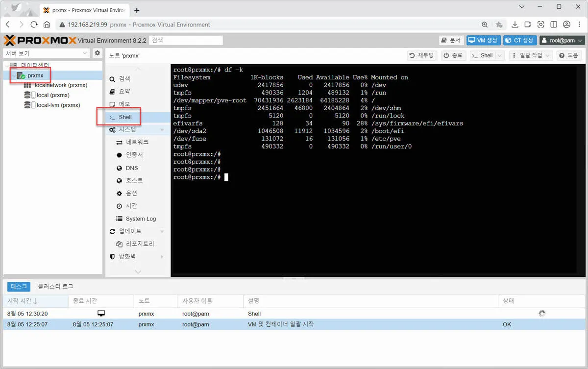The image size is (588, 369).
Task: Collapse the 시스템 section arrow
Action: [x=162, y=130]
